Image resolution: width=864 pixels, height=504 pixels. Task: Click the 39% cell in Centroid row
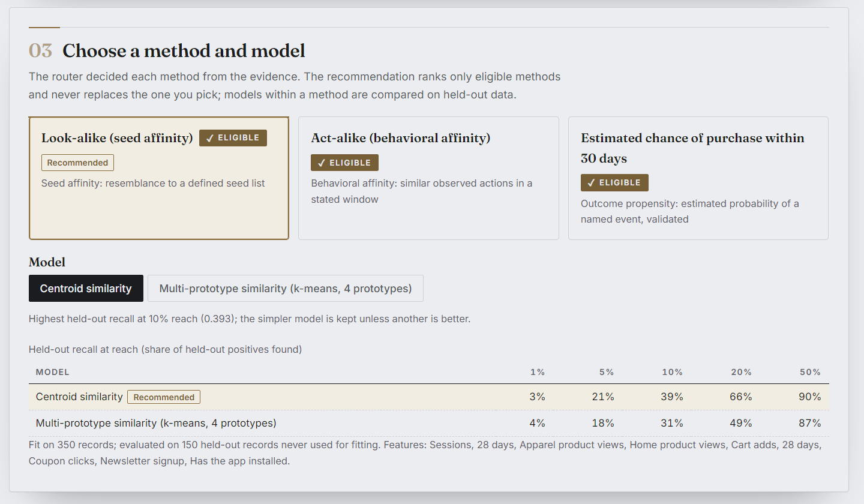pos(673,397)
